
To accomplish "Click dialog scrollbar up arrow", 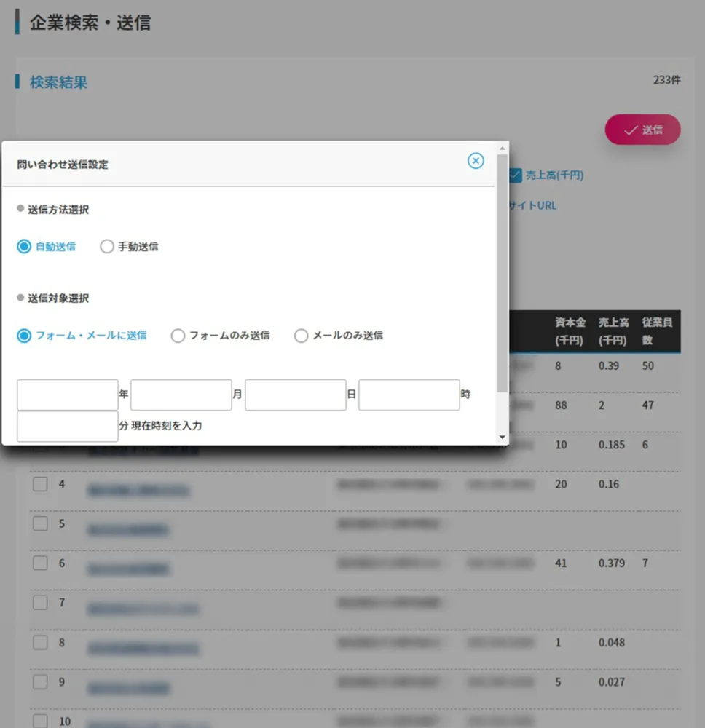I will [502, 148].
